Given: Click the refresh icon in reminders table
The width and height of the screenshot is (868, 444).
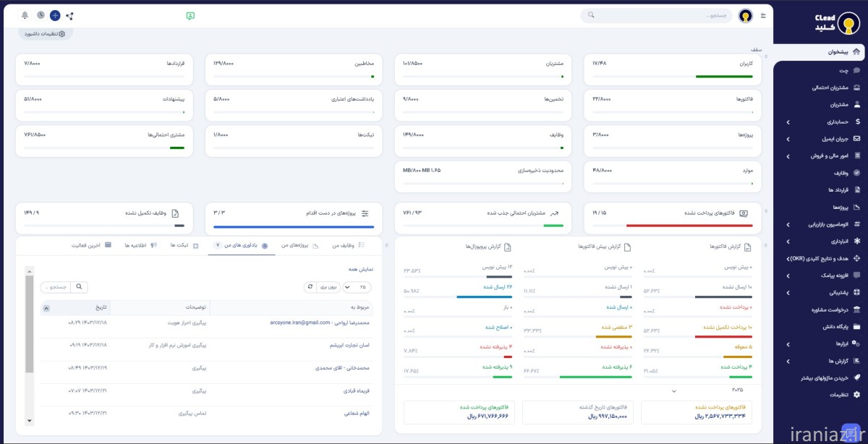Looking at the screenshot, I should click(310, 287).
